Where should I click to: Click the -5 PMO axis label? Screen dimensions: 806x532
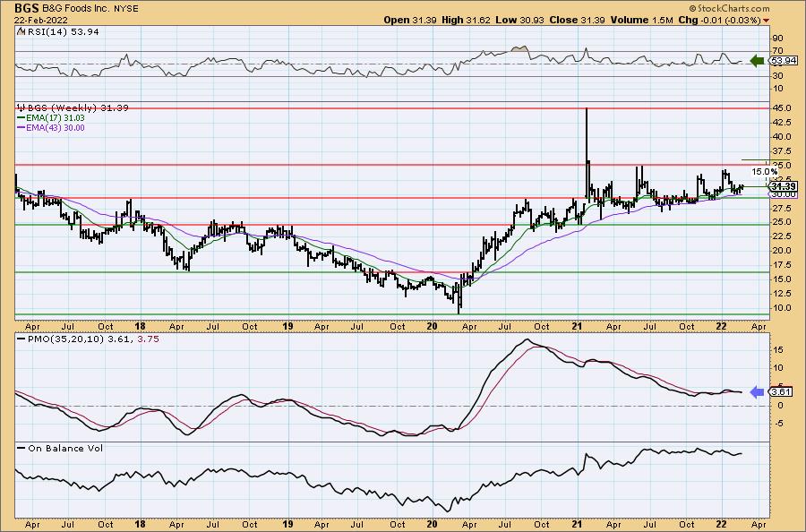coord(777,424)
